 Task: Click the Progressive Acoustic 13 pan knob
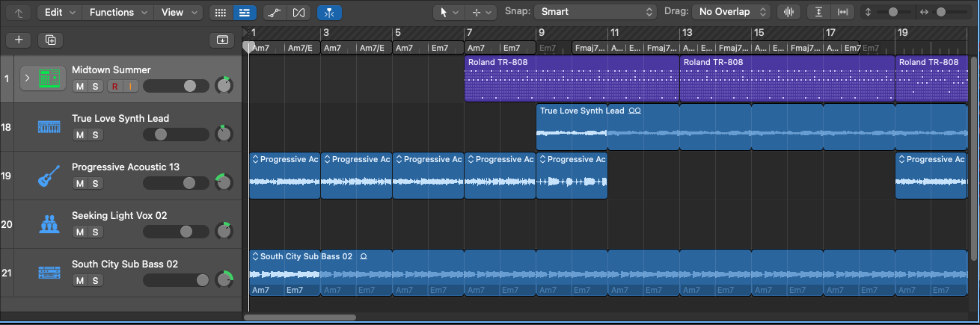224,182
